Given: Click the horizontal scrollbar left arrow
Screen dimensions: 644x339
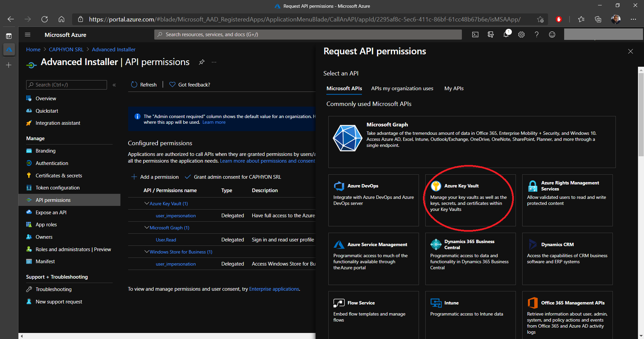Looking at the screenshot, I should tap(22, 336).
